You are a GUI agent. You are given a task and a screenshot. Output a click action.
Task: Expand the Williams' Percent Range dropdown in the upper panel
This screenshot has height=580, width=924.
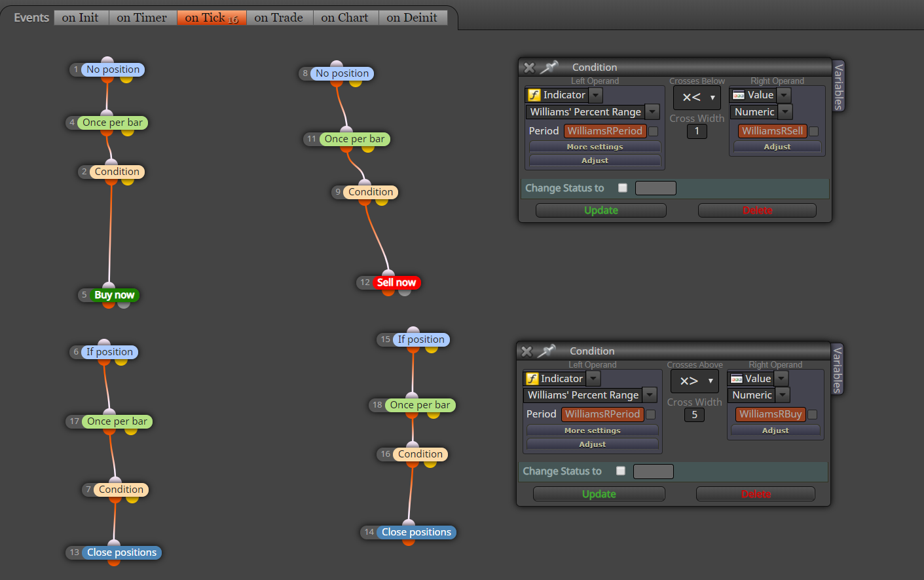652,112
